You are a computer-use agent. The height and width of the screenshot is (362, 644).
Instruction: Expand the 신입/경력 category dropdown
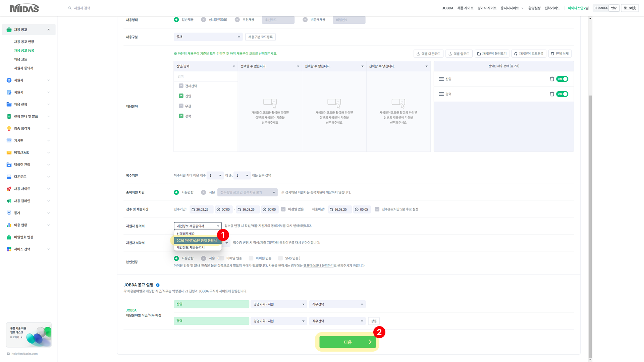pyautogui.click(x=205, y=66)
